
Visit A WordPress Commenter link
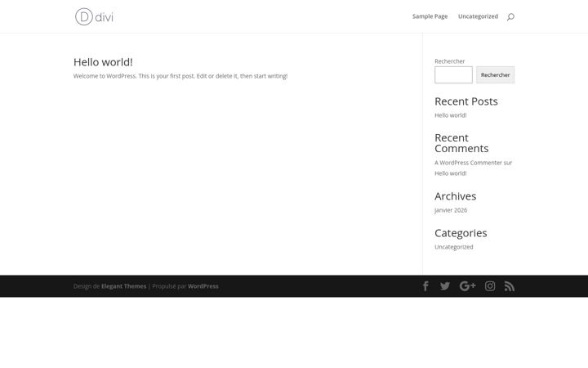tap(468, 163)
